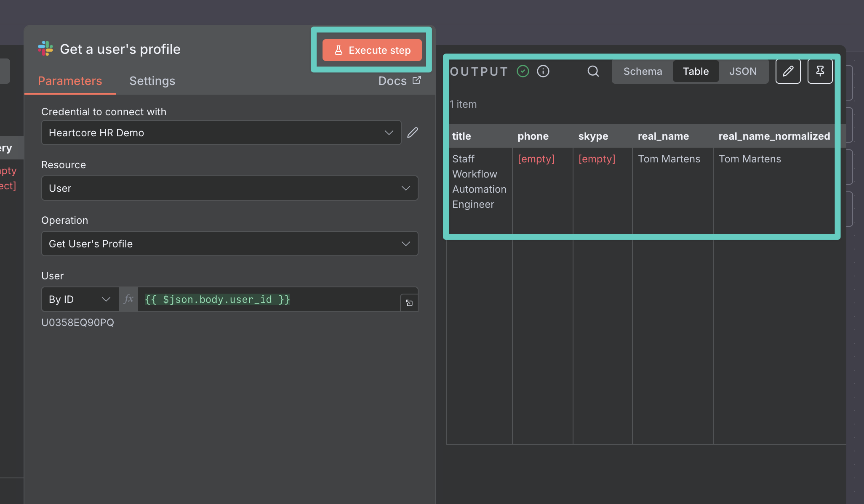Open the Heartcore HR Demo credential dropdown
864x504 pixels.
point(221,133)
